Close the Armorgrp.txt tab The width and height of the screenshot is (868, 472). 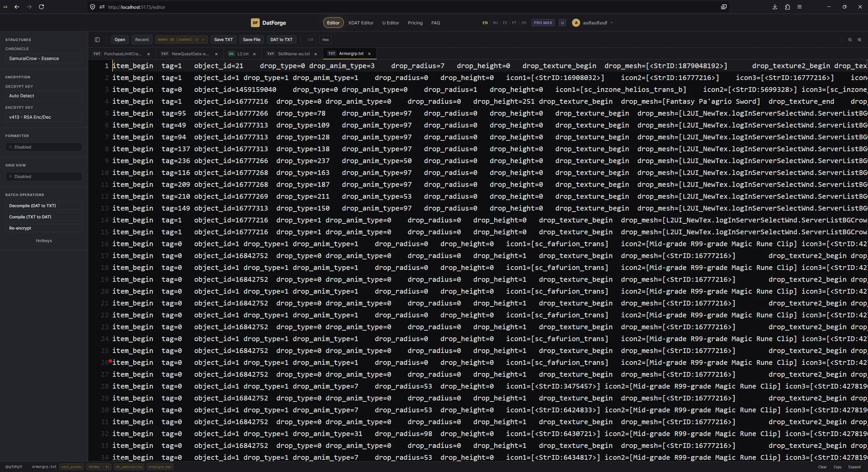pos(369,54)
